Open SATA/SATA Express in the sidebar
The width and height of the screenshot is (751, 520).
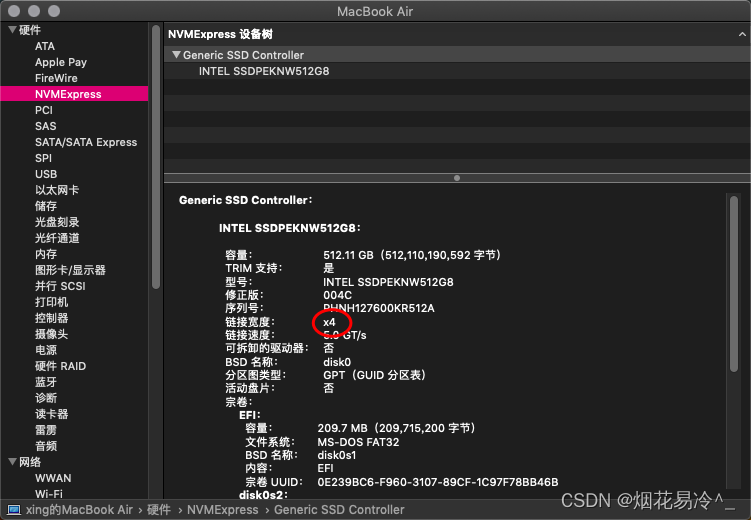(x=86, y=142)
